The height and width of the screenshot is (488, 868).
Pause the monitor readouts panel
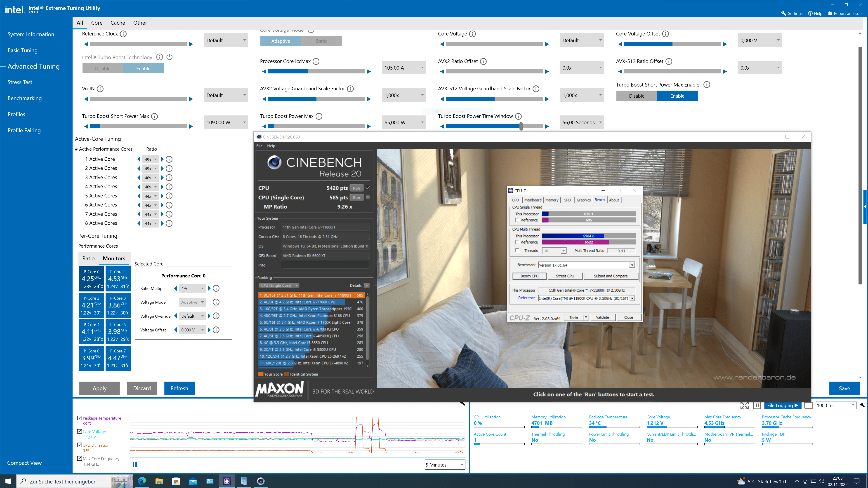point(757,406)
